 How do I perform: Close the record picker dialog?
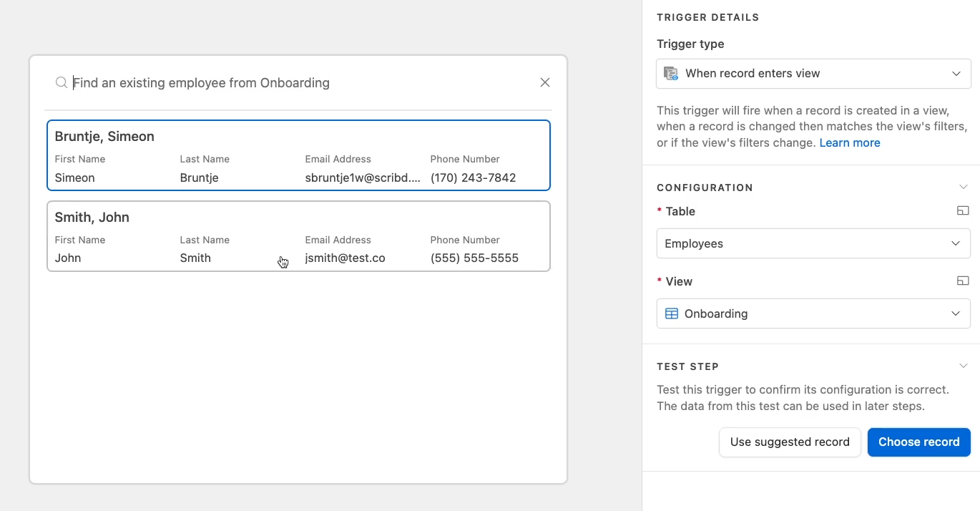(x=545, y=83)
